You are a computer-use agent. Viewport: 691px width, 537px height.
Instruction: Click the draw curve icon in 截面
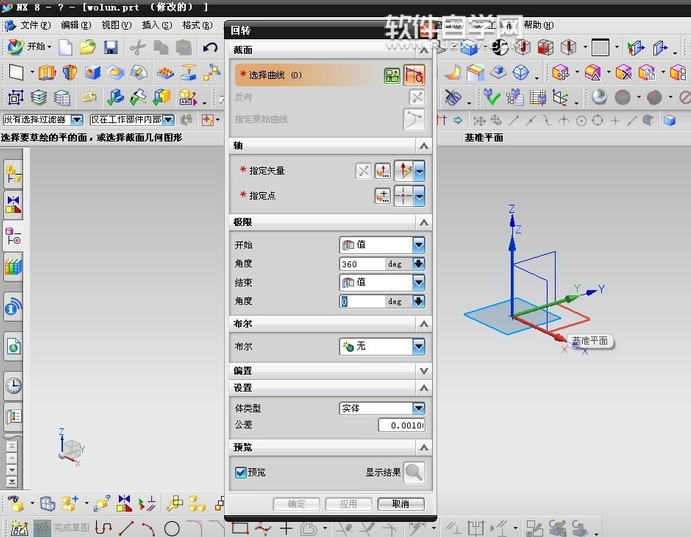414,75
